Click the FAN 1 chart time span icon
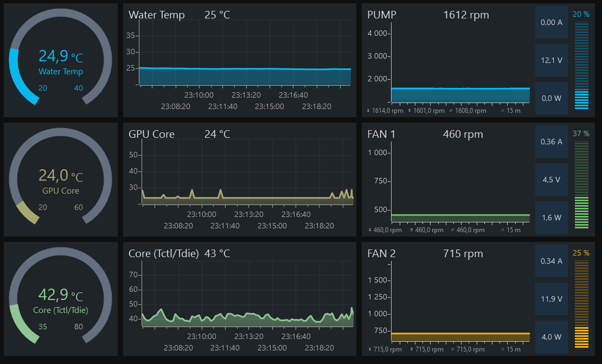The image size is (602, 364). 501,230
